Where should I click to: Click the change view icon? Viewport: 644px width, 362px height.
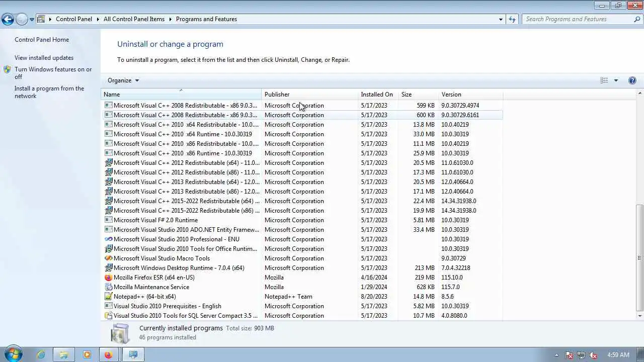(x=604, y=80)
